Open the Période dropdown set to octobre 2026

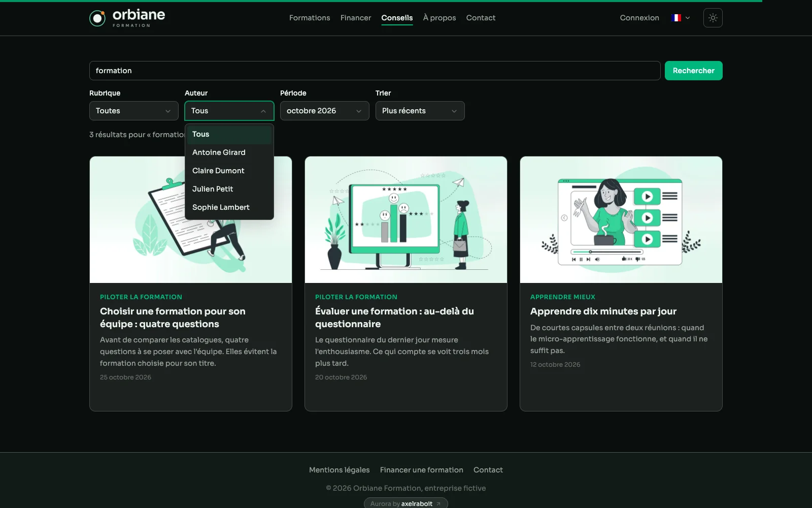pyautogui.click(x=324, y=111)
